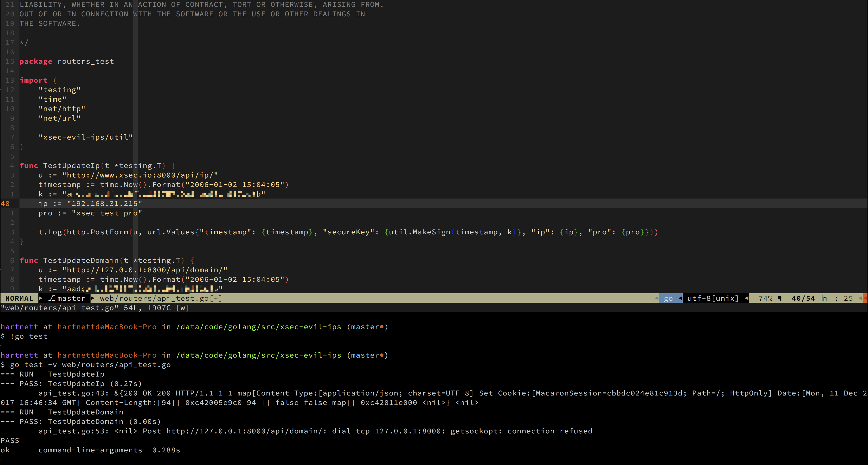
Task: Click "=== RUN TestUpdateDomain" output line
Action: [x=62, y=412]
